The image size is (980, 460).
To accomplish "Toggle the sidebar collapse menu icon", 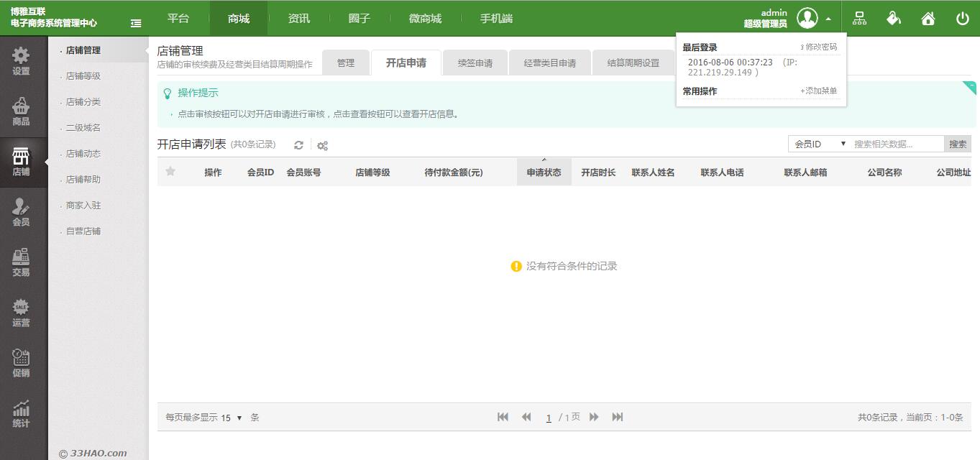I will click(136, 23).
